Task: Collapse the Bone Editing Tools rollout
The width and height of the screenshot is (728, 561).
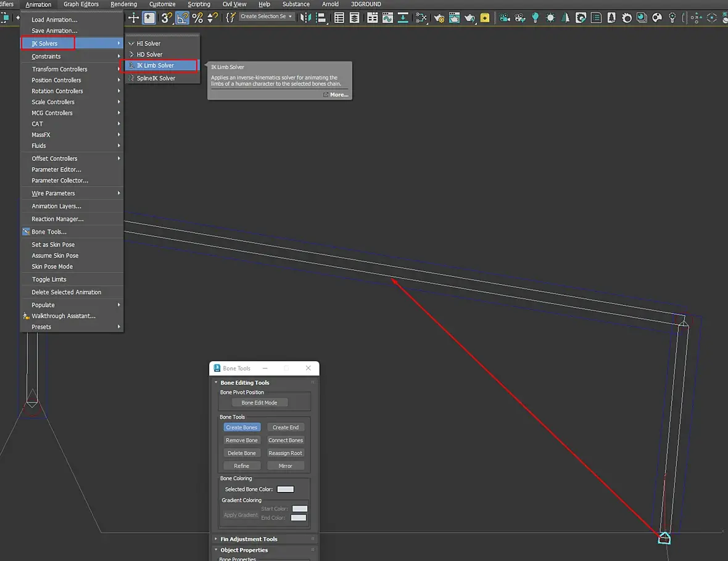Action: coord(244,383)
